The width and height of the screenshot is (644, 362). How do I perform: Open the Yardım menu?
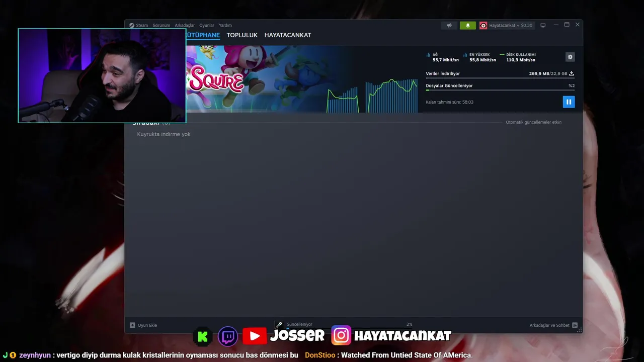[x=225, y=25]
